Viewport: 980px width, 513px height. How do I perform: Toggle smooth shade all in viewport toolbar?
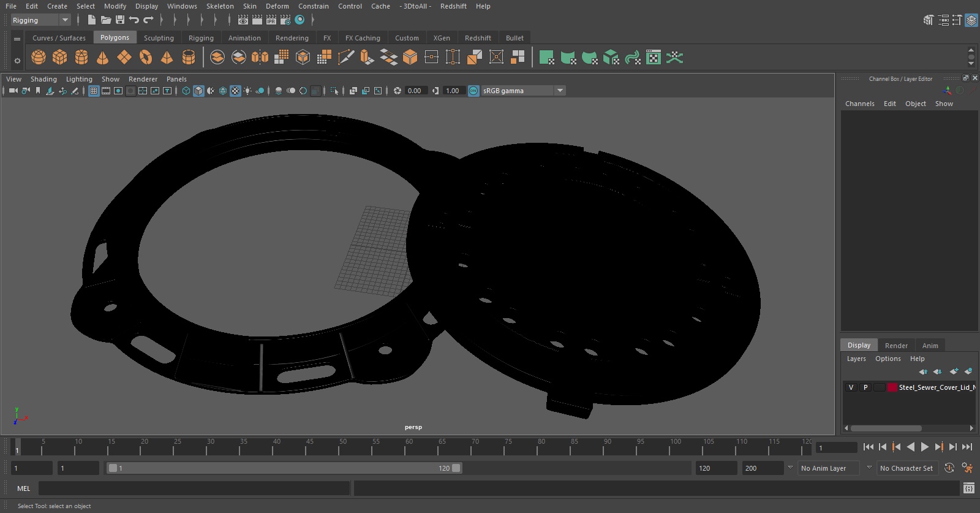[x=198, y=91]
